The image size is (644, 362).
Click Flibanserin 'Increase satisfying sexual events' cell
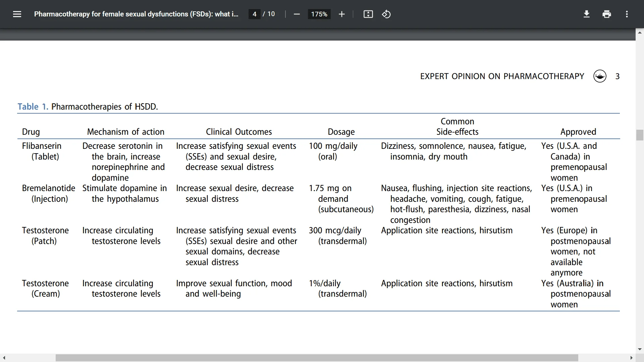click(236, 157)
